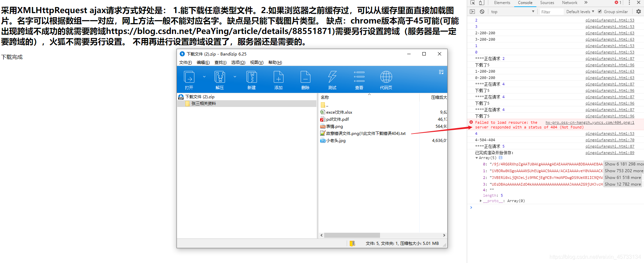The image size is (644, 263).
Task: Toggle the Group similar checkbox
Action: coord(600,12)
